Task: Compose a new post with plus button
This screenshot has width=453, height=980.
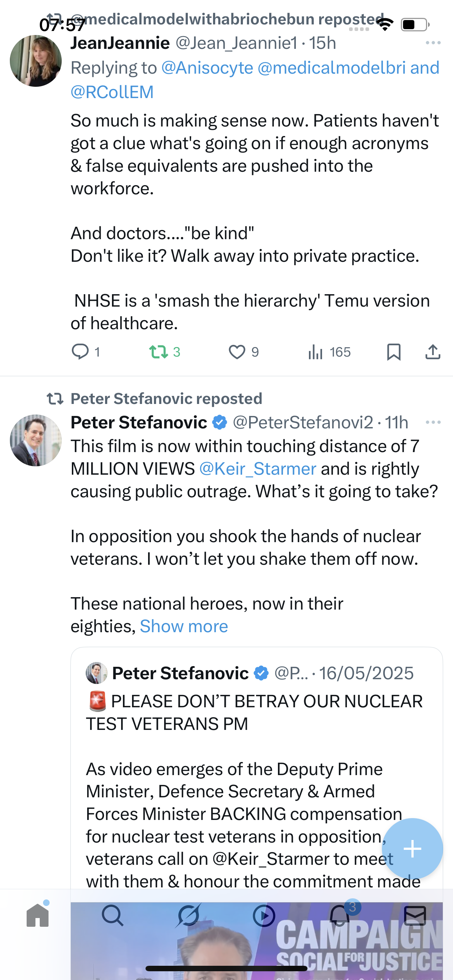Action: [x=412, y=848]
